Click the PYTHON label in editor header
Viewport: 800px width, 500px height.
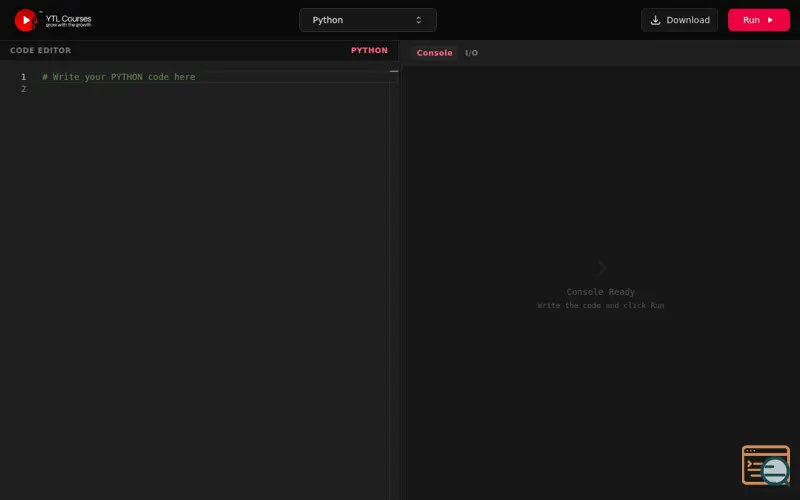point(369,50)
